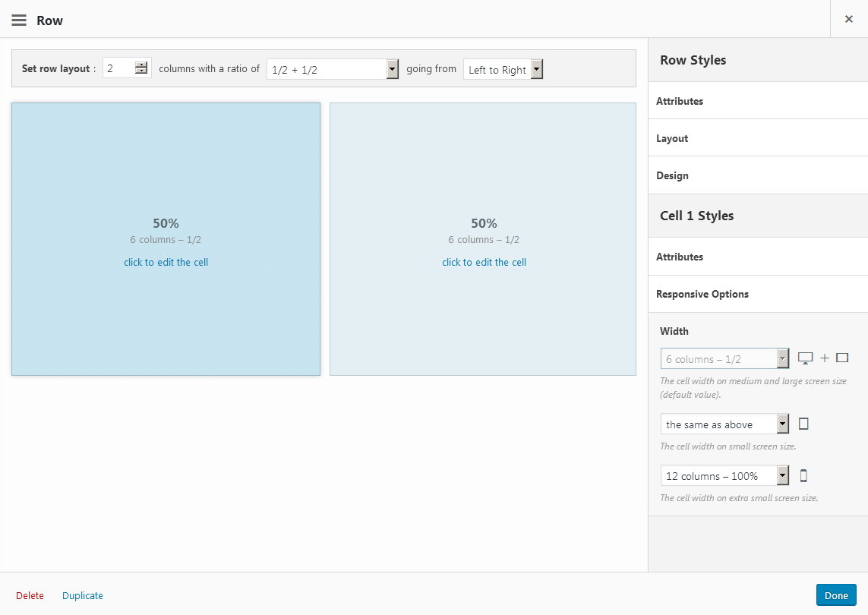Select the second 50% cell
This screenshot has height=615, width=868.
click(483, 239)
